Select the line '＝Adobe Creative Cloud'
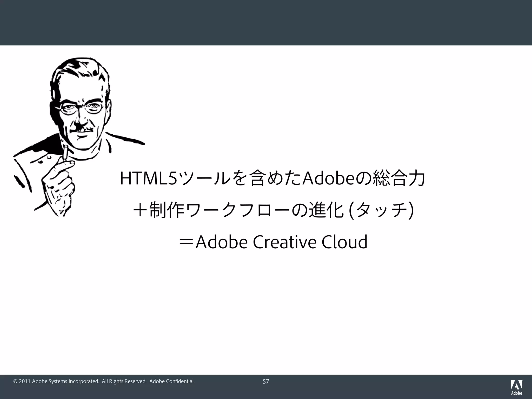 tap(273, 242)
